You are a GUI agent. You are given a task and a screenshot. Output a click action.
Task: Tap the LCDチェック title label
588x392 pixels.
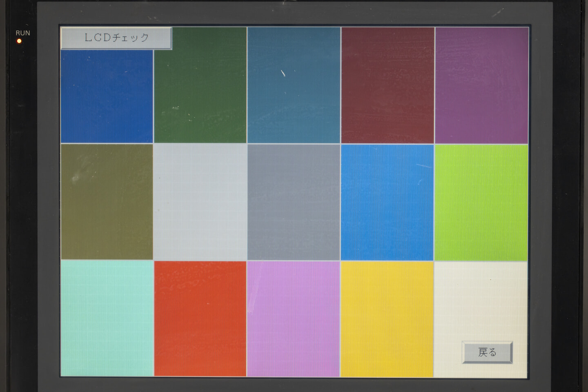click(x=116, y=38)
